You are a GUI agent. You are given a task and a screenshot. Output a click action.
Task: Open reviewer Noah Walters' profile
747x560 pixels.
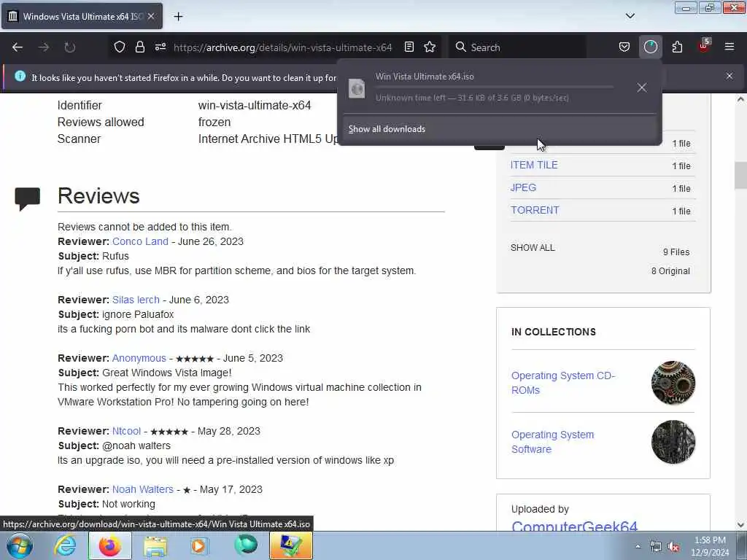142,489
